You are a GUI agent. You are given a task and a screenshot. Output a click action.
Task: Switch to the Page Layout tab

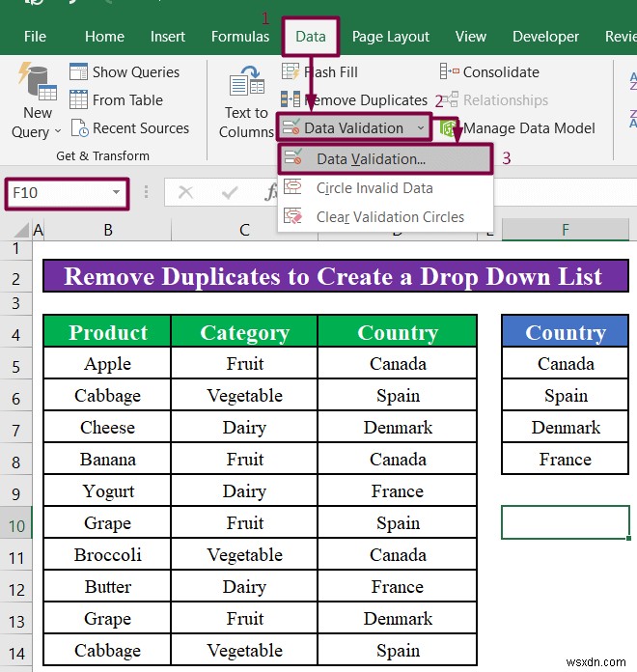tap(391, 37)
